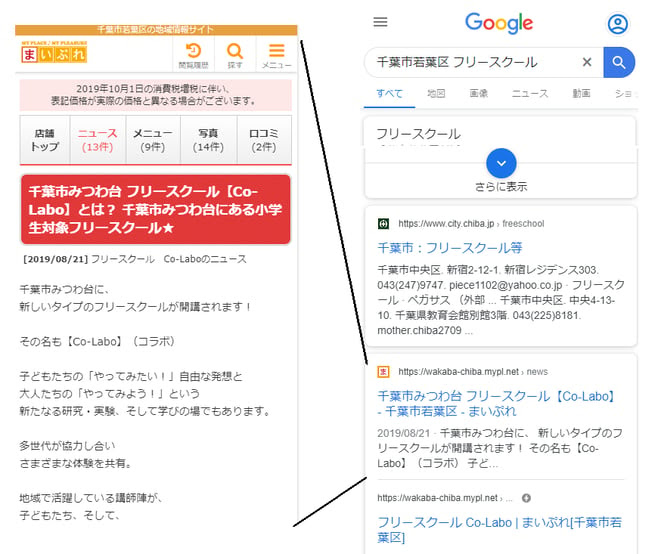Click the [2019/08/21] article date line
This screenshot has height=554, width=658.
click(x=134, y=259)
